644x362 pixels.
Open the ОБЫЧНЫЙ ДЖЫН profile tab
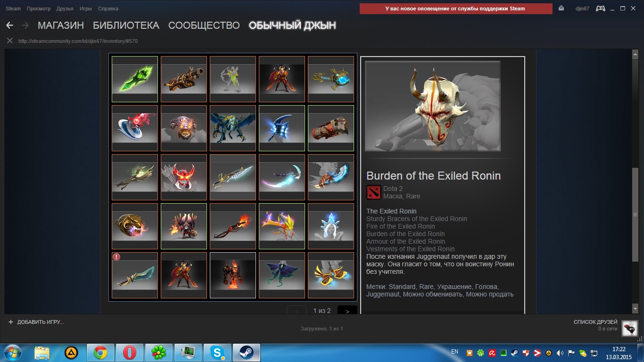[x=292, y=25]
